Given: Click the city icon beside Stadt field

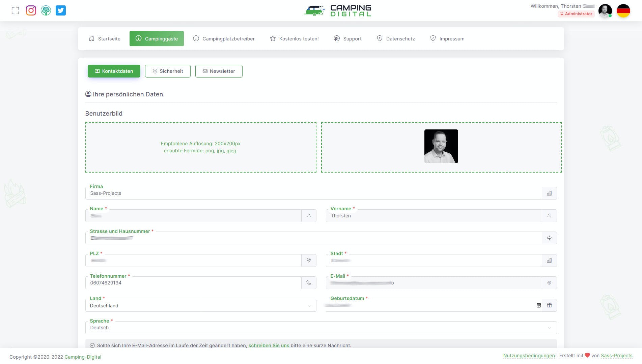Looking at the screenshot, I should [x=549, y=261].
